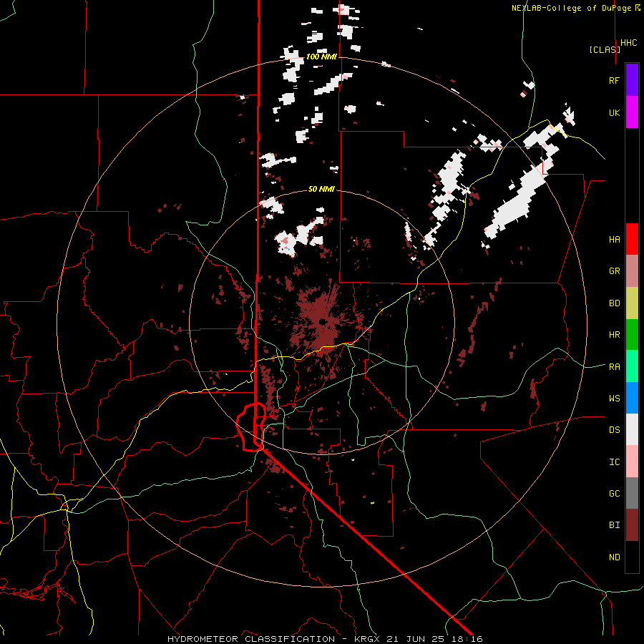Image resolution: width=644 pixels, height=644 pixels.
Task: Click the WS legend label
Action: pos(614,398)
